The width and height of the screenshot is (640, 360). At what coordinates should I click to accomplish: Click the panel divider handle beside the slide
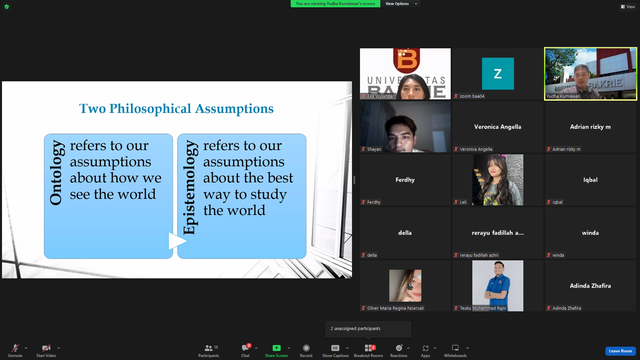click(354, 180)
